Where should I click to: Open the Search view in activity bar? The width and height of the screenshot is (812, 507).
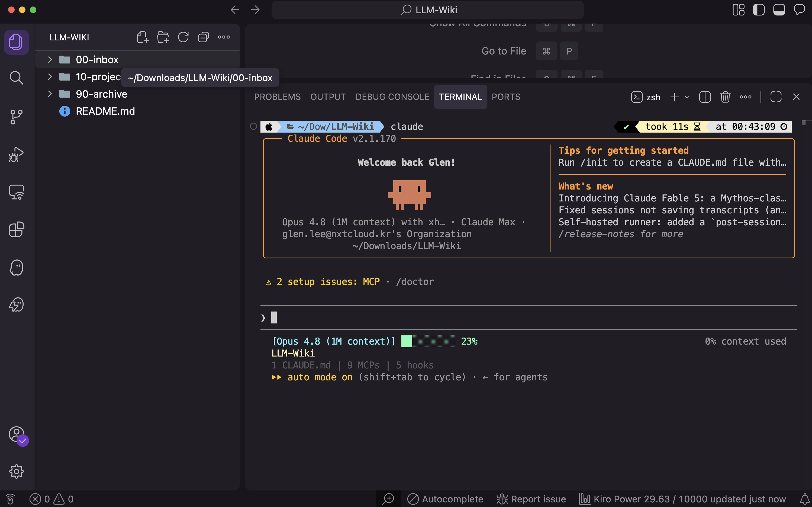click(16, 78)
